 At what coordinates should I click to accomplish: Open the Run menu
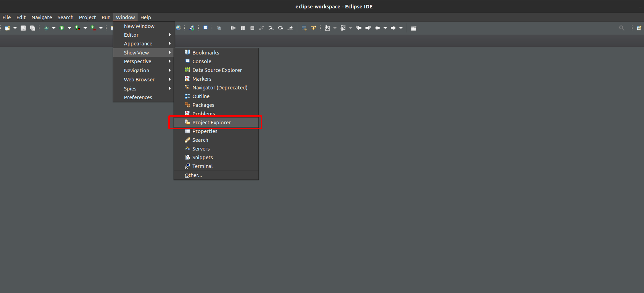pyautogui.click(x=106, y=17)
